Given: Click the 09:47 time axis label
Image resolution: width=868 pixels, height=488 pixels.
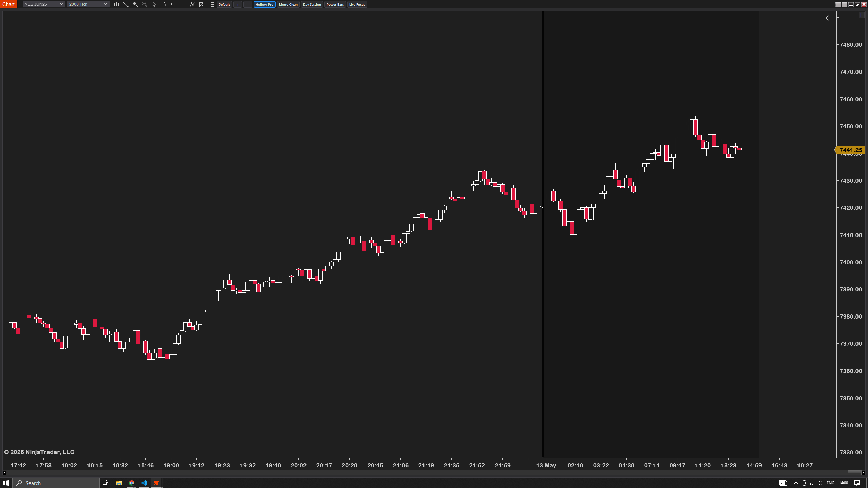Looking at the screenshot, I should [x=677, y=465].
